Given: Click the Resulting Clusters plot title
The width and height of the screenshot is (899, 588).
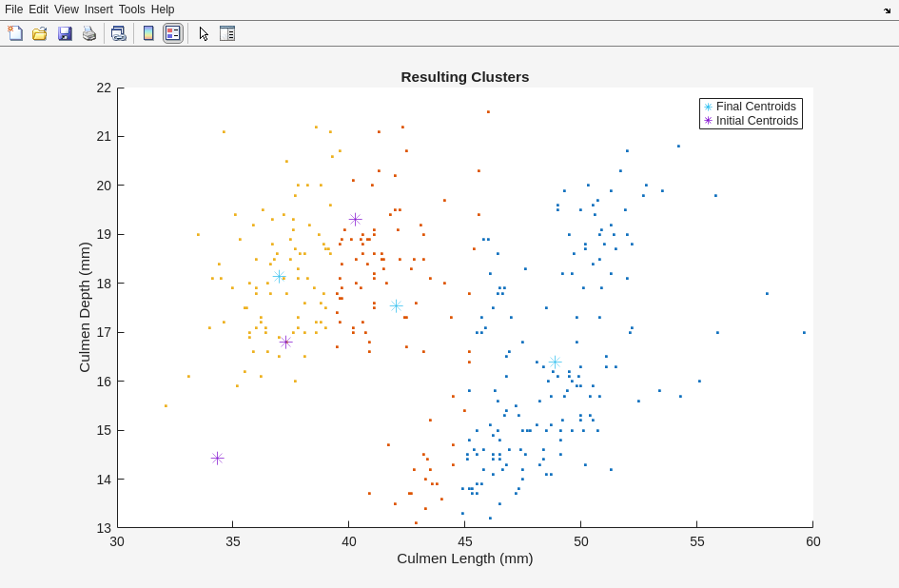Looking at the screenshot, I should 464,77.
